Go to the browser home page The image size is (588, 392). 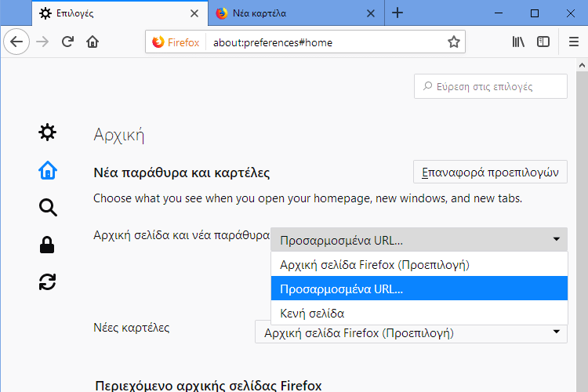tap(93, 42)
